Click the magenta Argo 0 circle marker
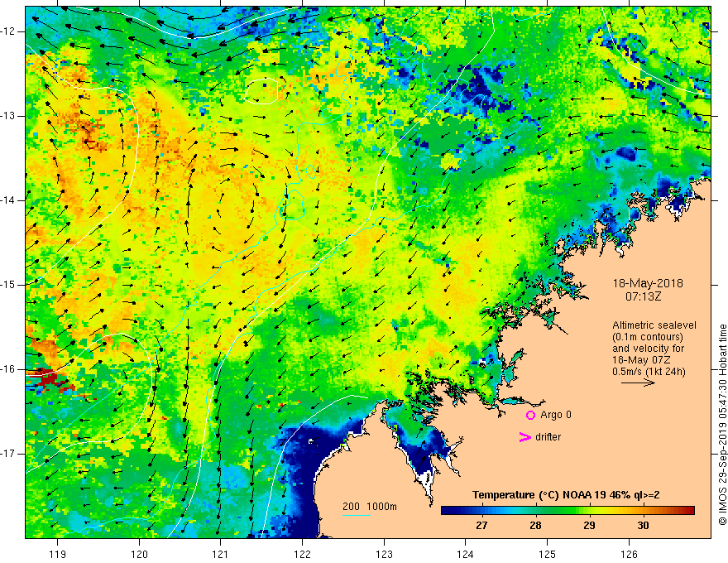Image resolution: width=728 pixels, height=563 pixels. 530,415
